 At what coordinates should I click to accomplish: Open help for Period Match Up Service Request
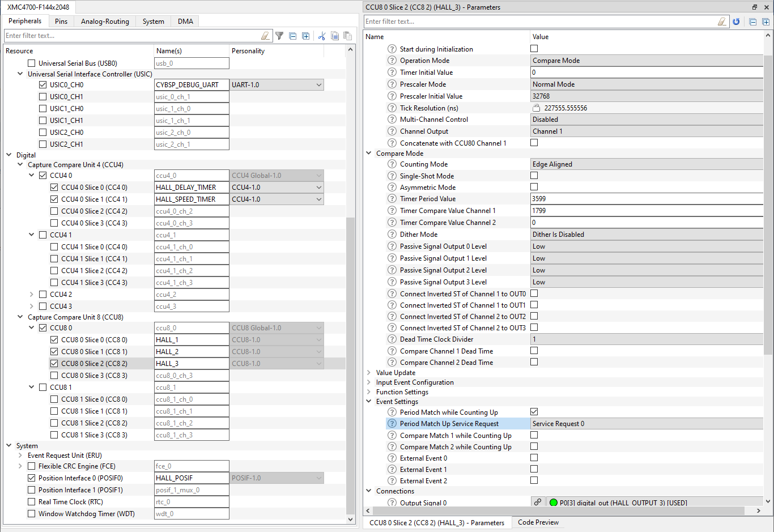pos(392,424)
